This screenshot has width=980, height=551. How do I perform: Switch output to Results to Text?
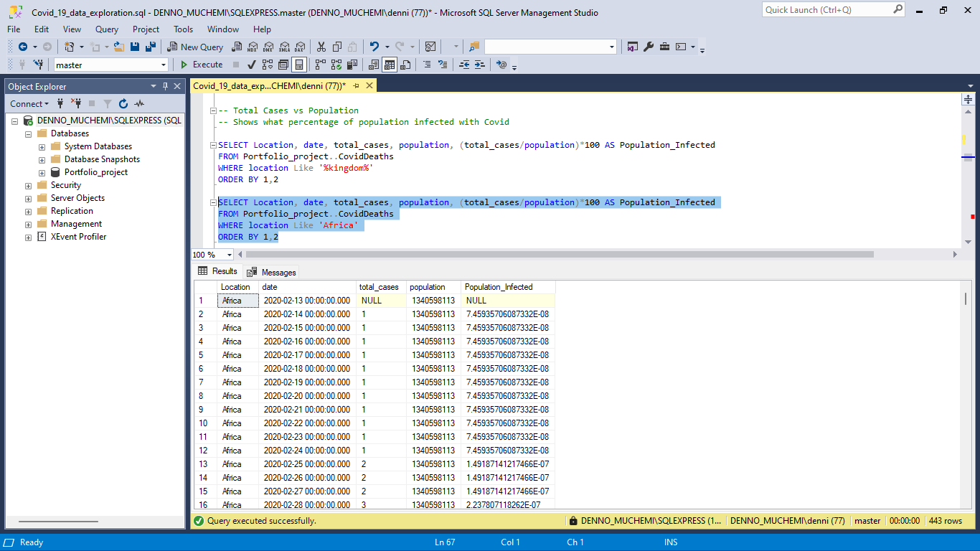[x=374, y=65]
